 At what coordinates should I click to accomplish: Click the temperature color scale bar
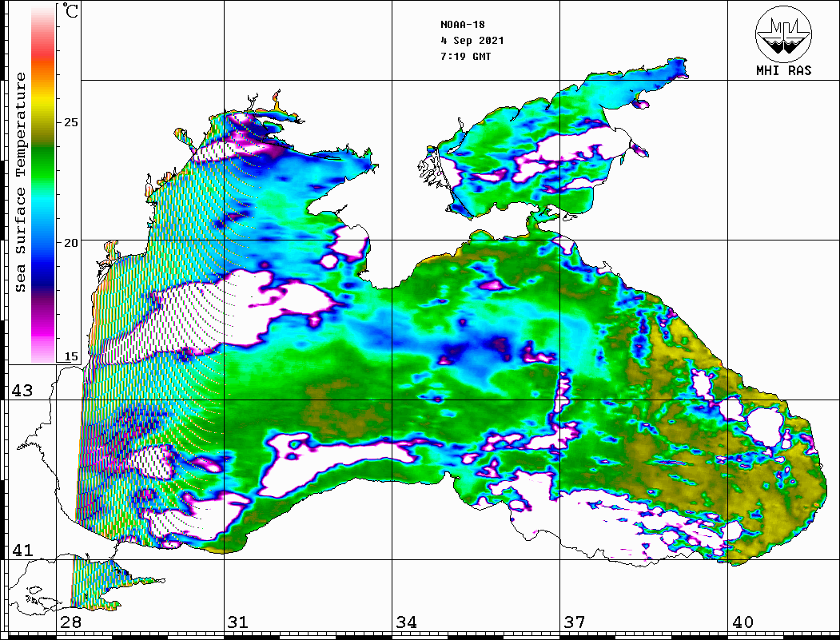(x=43, y=184)
